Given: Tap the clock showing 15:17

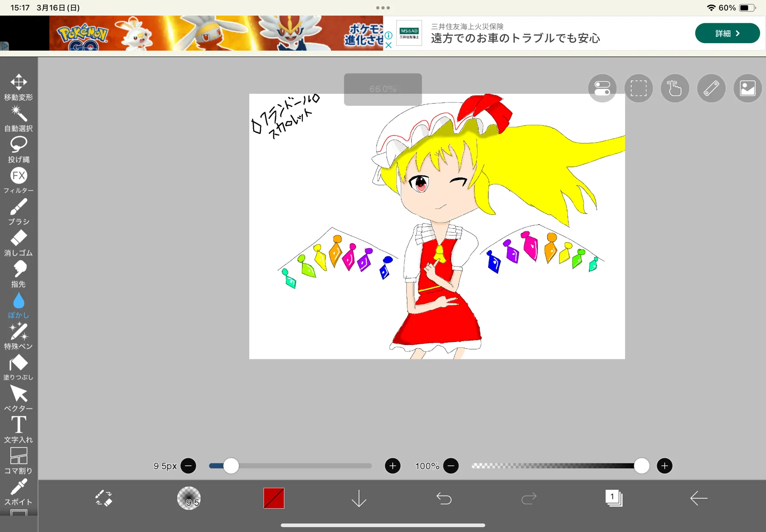Looking at the screenshot, I should [20, 8].
